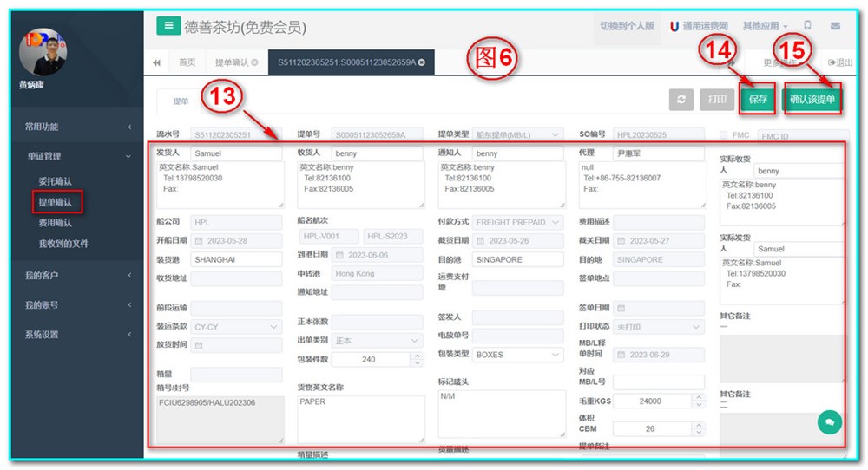Open the mail envelope icon
Screen dimensions: 868x470
[x=835, y=26]
